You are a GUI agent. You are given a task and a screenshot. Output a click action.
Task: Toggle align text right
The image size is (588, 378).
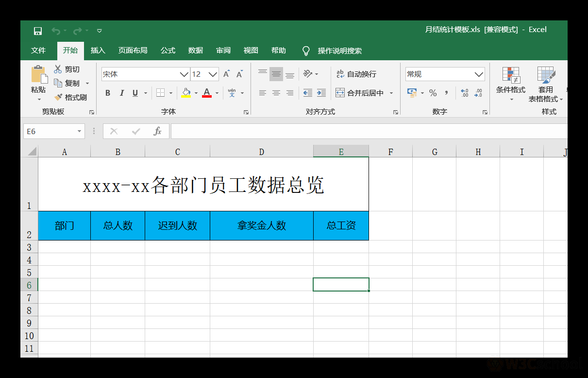click(290, 93)
